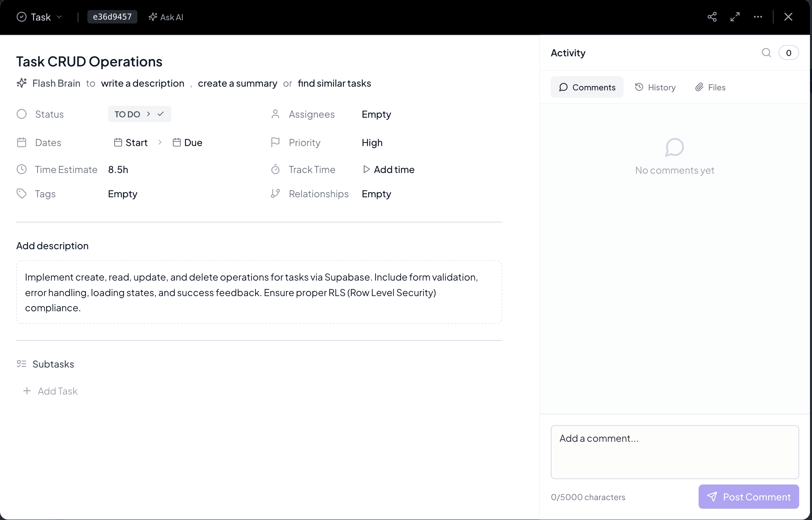This screenshot has height=520, width=812.
Task: Click the share icon in header
Action: pyautogui.click(x=712, y=17)
